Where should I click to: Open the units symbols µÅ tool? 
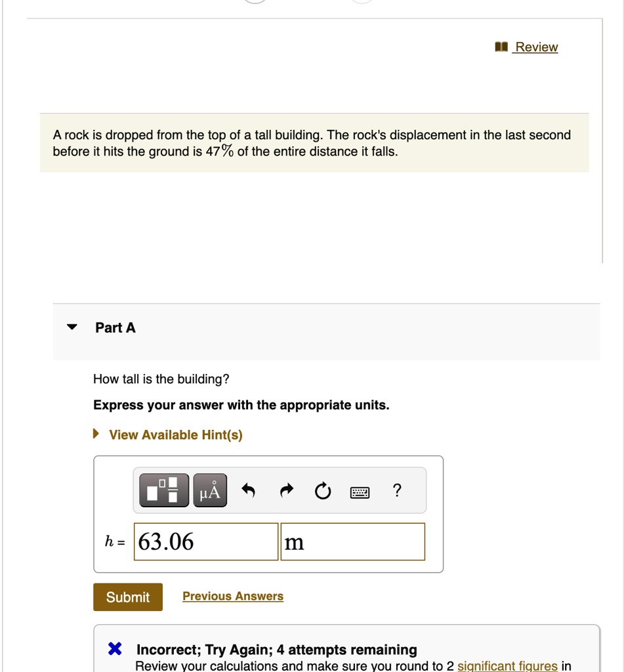(x=210, y=490)
